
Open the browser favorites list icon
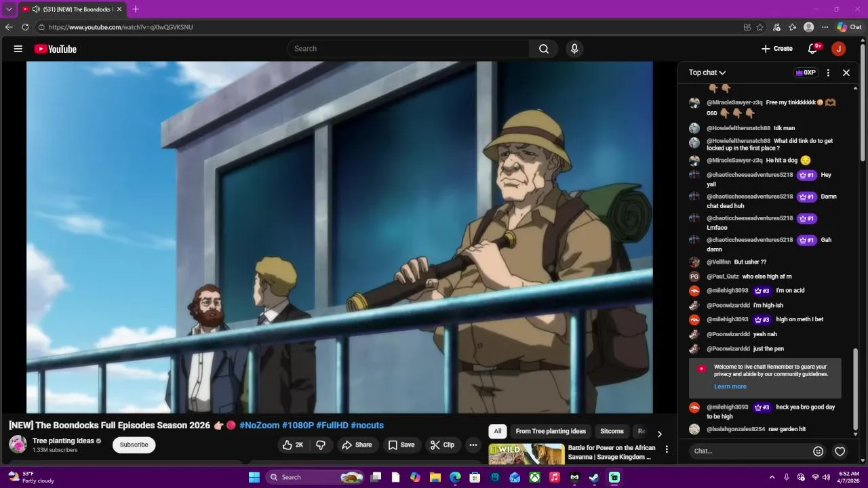(x=793, y=27)
